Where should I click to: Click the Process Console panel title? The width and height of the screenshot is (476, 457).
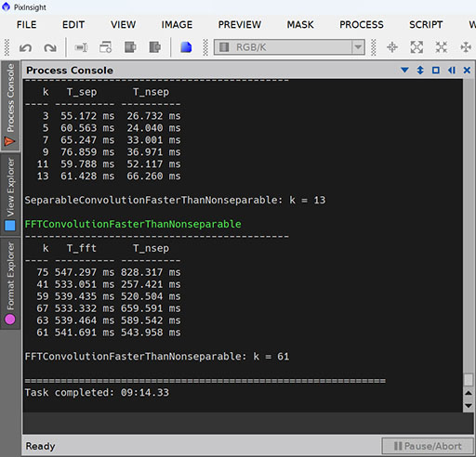(70, 71)
